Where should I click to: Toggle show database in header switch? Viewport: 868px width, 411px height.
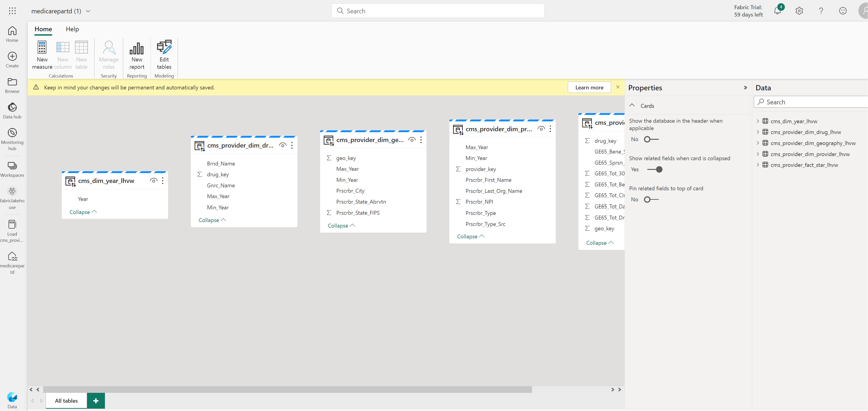(x=651, y=139)
